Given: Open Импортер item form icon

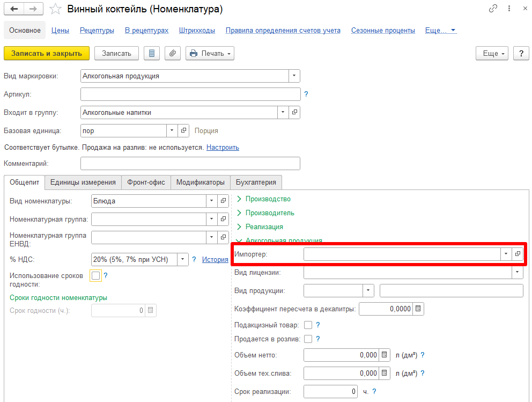Looking at the screenshot, I should tap(518, 254).
